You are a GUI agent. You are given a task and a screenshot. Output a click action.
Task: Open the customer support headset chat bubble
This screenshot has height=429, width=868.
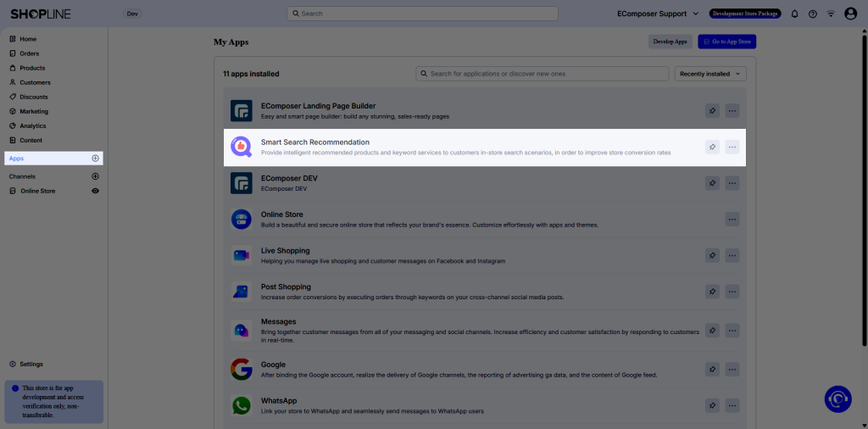pos(837,399)
